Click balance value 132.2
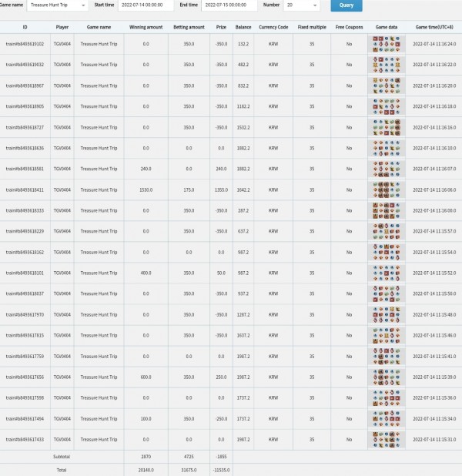462x476 pixels. [x=243, y=44]
